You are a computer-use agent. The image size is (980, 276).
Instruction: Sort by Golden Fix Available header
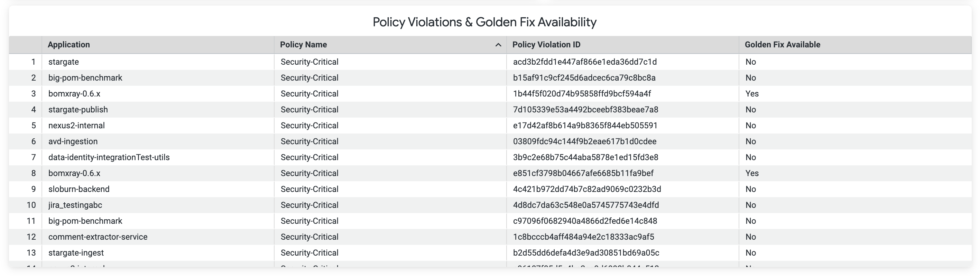tap(855, 45)
